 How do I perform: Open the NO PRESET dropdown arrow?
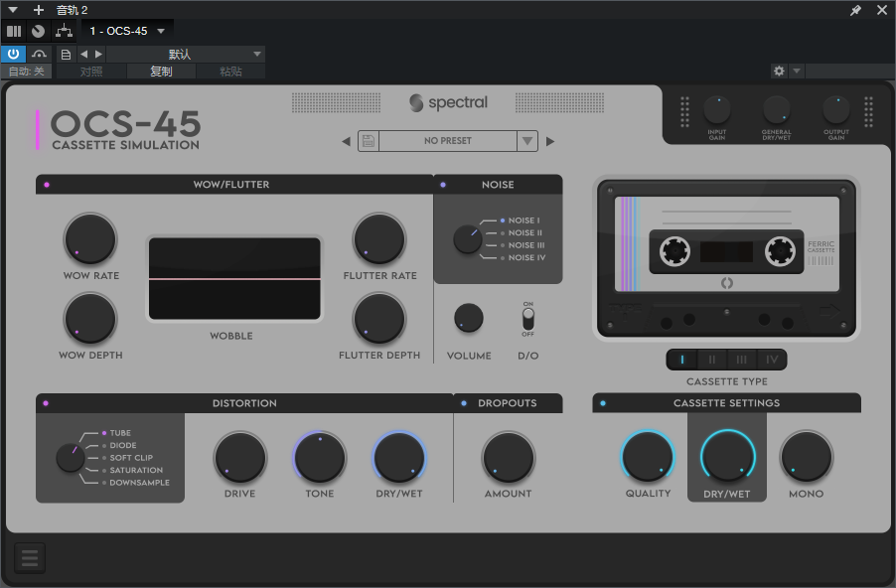[526, 141]
